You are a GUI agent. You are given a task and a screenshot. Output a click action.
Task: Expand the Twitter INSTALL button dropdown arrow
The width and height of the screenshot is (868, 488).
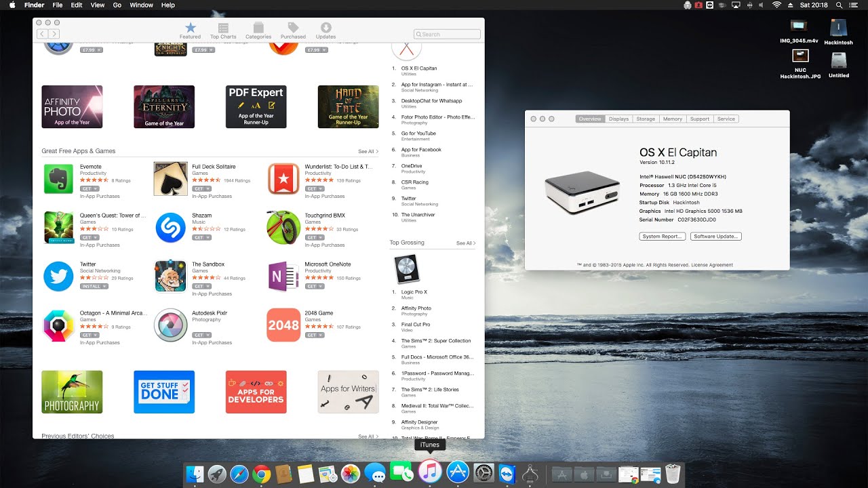(104, 286)
